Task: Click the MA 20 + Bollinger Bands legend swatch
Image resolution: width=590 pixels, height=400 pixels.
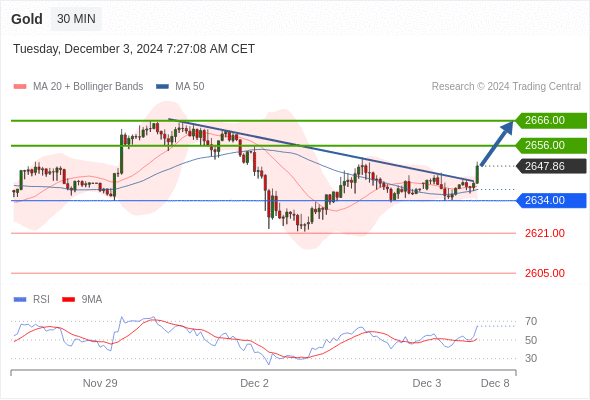Action: 20,87
